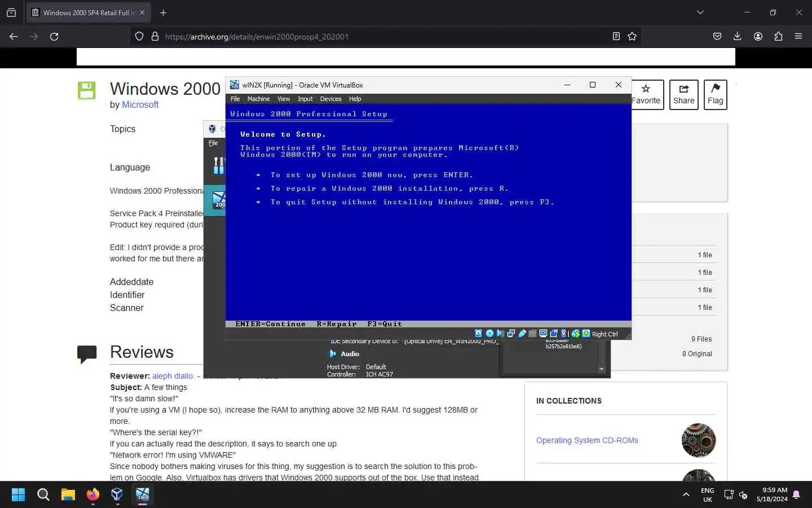
Task: Open Windows taskbar Search
Action: coord(43,494)
